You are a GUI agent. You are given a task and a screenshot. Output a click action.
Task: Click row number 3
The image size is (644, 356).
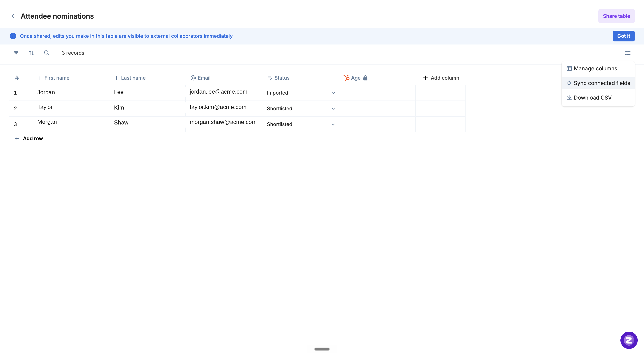(x=15, y=124)
